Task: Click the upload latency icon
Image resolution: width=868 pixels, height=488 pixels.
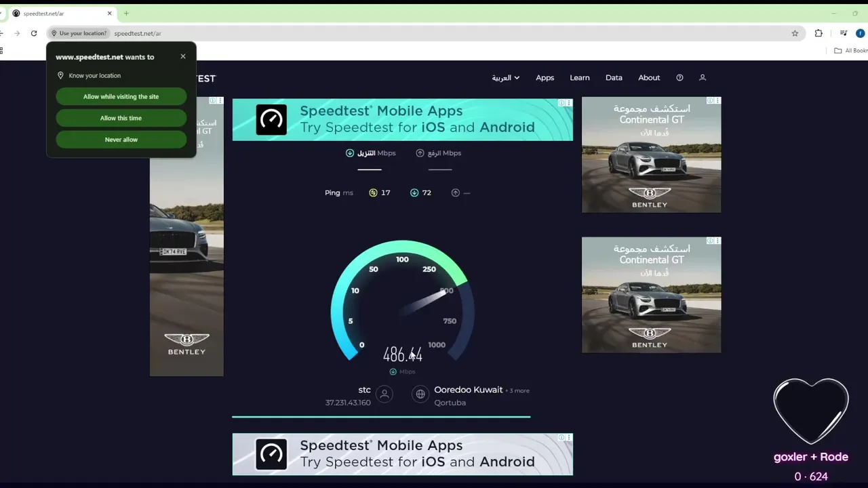Action: [x=456, y=193]
